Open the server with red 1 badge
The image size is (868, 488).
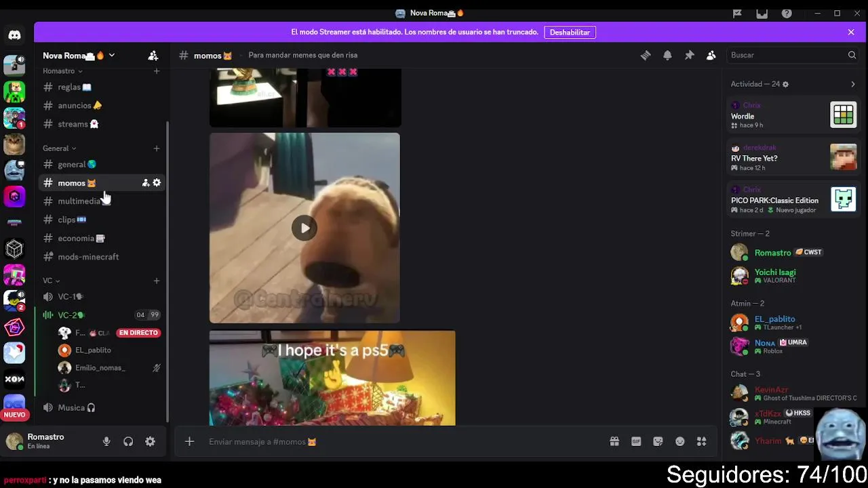coord(14,118)
